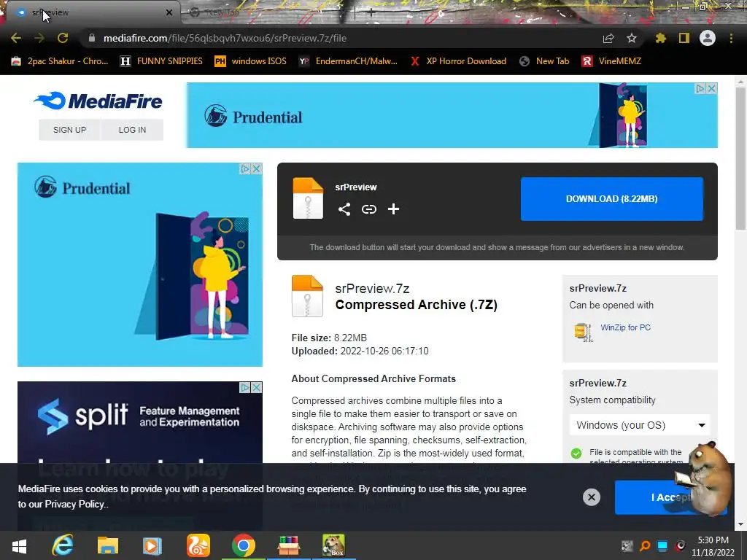Launch Internet Explorer from taskbar

click(63, 545)
